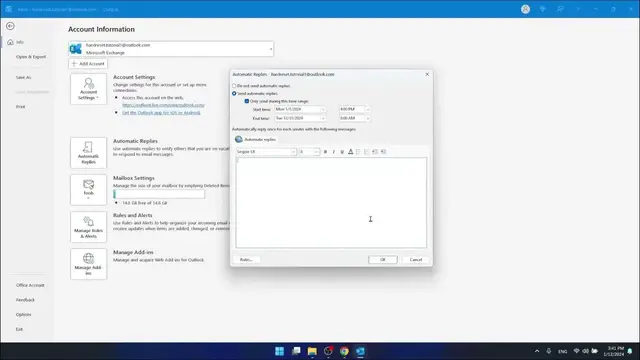640x360 pixels.
Task: Apply bold in automatic reply editor
Action: click(325, 152)
